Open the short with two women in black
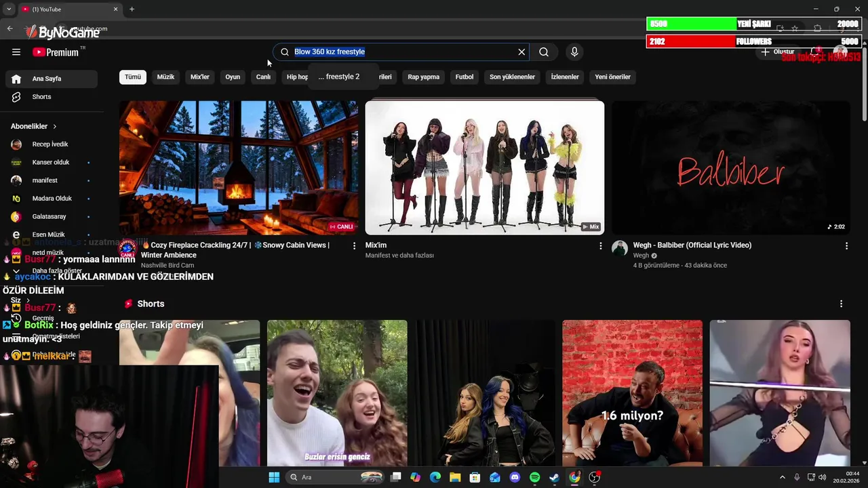The width and height of the screenshot is (868, 488). point(485,393)
